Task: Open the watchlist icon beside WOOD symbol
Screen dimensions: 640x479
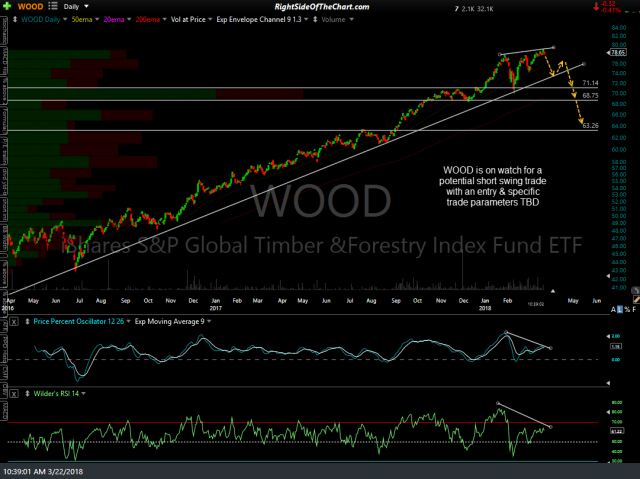Action: [x=53, y=6]
